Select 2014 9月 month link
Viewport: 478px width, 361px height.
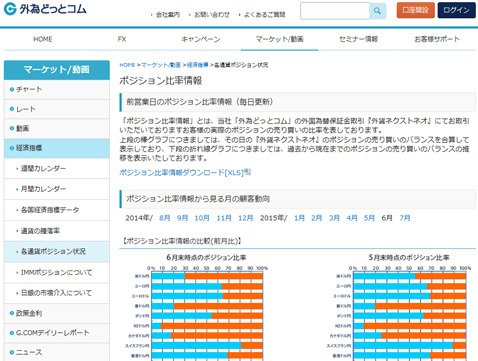182,218
